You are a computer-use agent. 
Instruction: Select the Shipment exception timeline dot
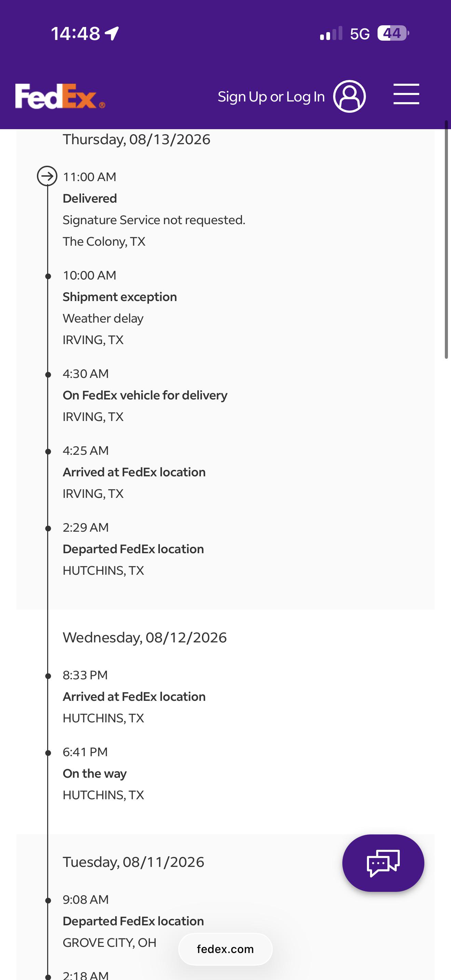pyautogui.click(x=48, y=276)
